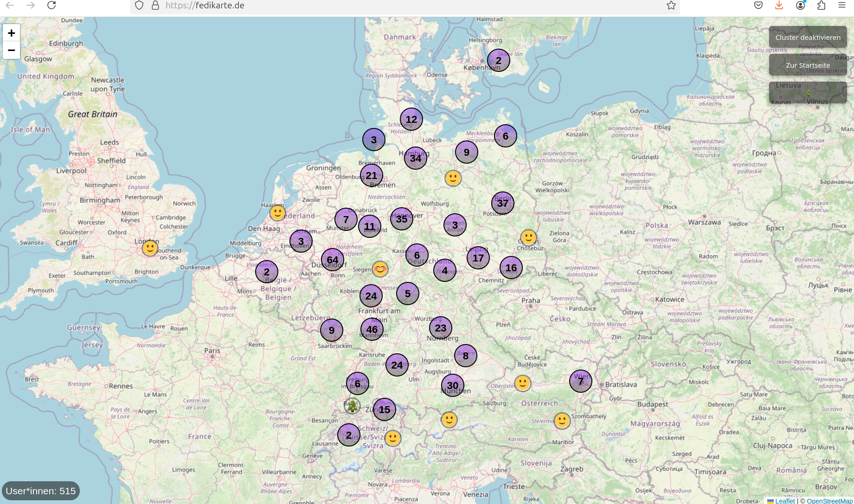Click the smiley marker near Haarlem
Image resolution: width=854 pixels, height=504 pixels.
click(277, 213)
